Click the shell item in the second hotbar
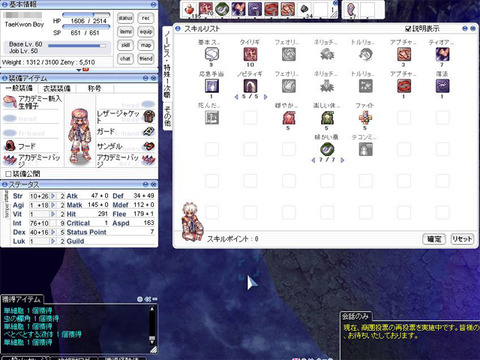 click(x=352, y=9)
